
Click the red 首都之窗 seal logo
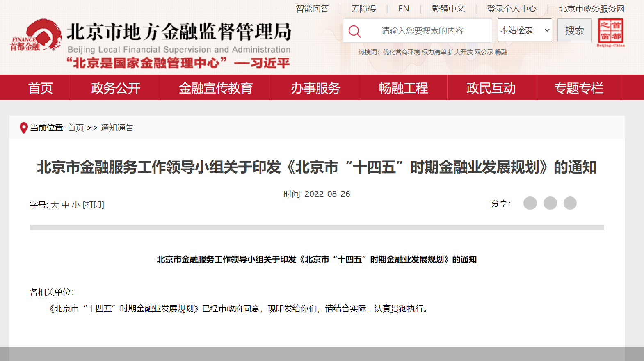click(610, 32)
